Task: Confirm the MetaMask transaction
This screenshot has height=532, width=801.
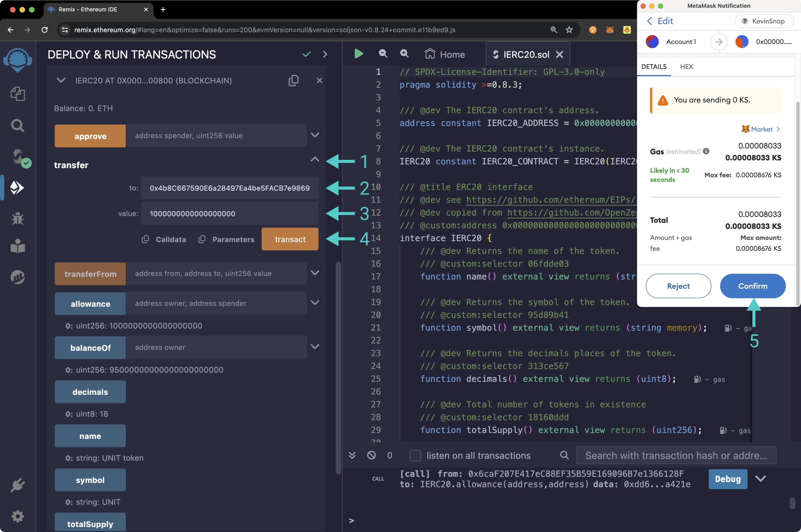Action: (752, 286)
